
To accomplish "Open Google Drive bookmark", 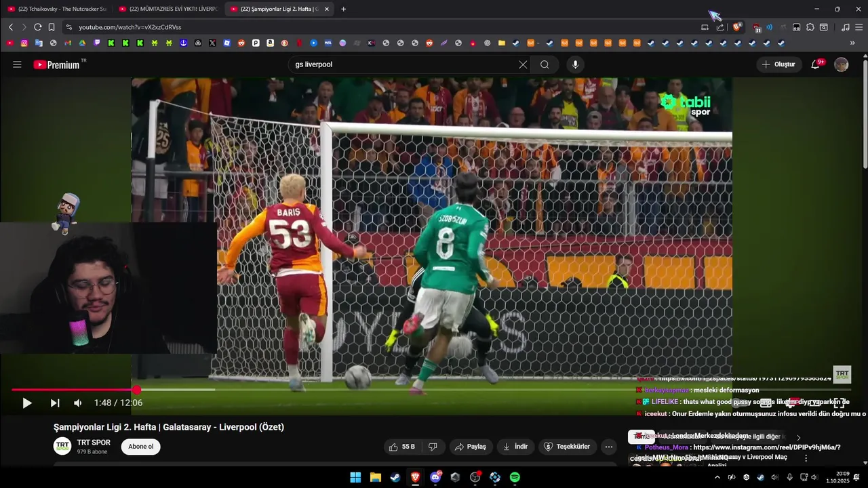I will coord(82,43).
